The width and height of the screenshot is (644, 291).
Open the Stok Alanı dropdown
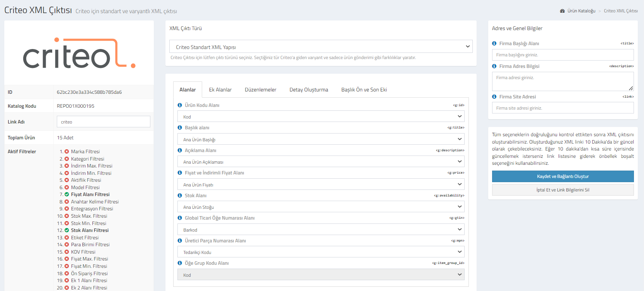point(321,206)
